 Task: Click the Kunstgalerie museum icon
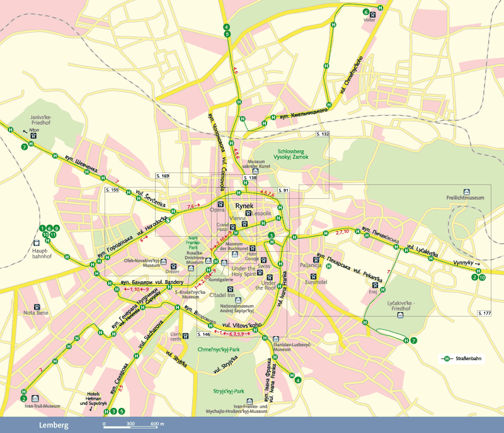[x=224, y=263]
